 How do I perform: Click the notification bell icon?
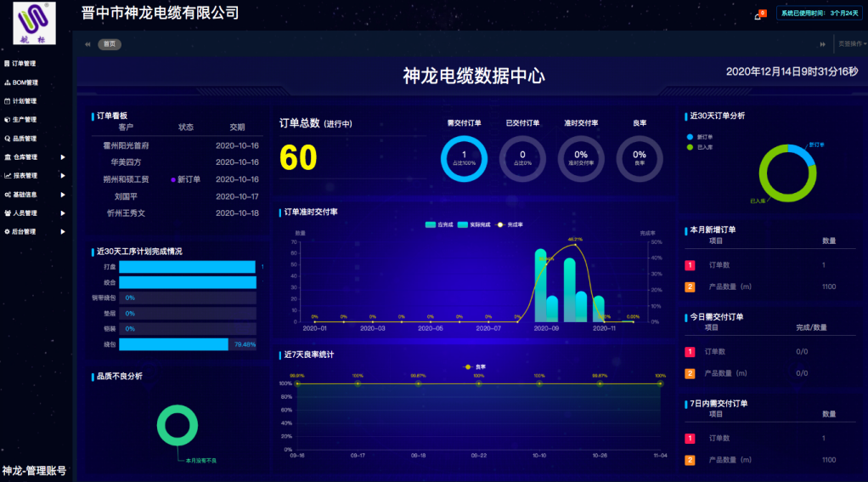pos(758,15)
